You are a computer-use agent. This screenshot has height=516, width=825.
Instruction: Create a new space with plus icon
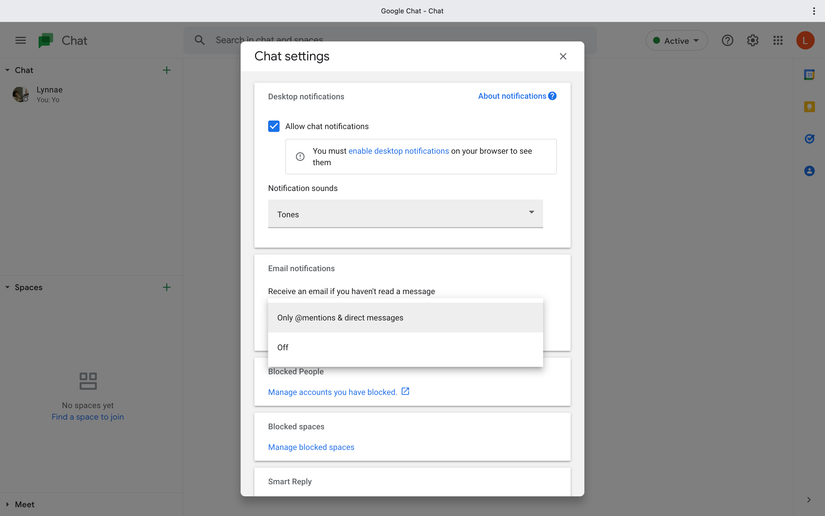click(x=166, y=287)
